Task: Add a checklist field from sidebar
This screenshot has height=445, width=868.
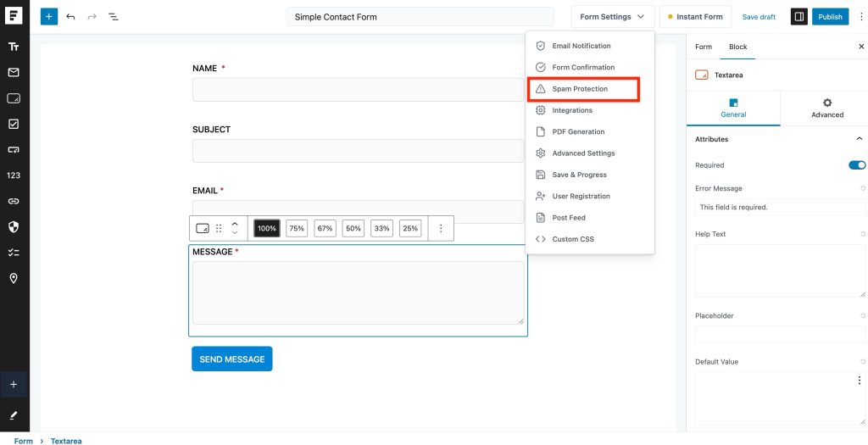Action: point(14,253)
